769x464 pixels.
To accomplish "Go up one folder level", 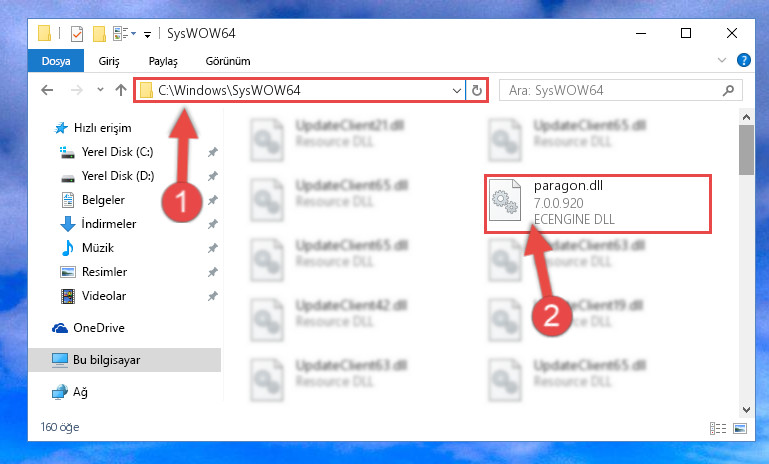I will [121, 90].
